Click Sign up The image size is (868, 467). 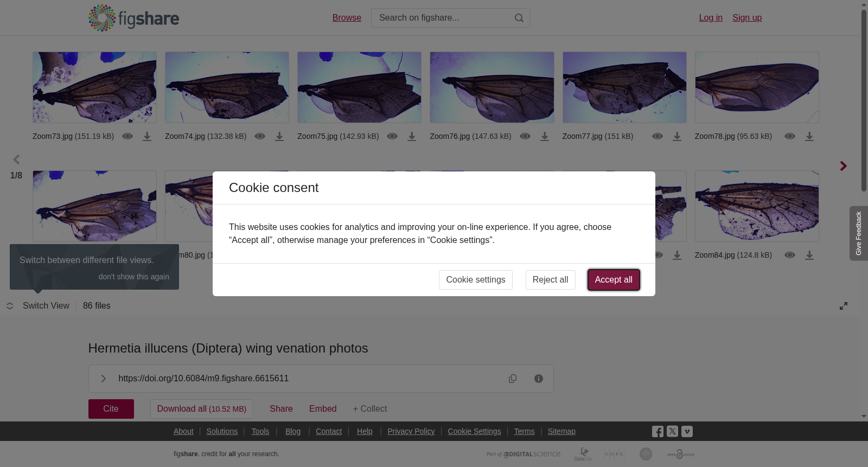[x=747, y=18]
